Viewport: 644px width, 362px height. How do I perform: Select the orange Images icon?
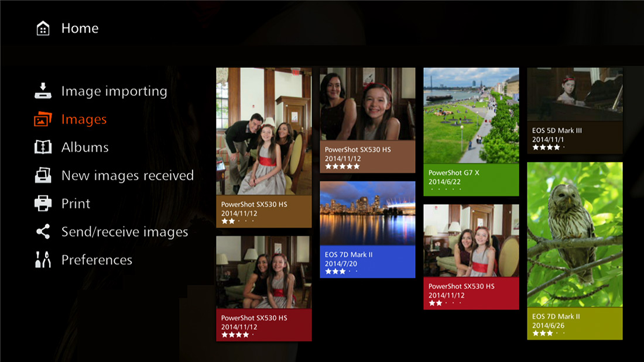43,119
